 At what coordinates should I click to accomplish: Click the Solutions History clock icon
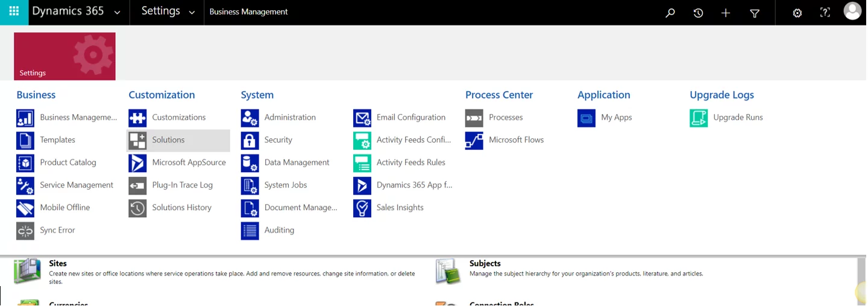click(x=137, y=208)
